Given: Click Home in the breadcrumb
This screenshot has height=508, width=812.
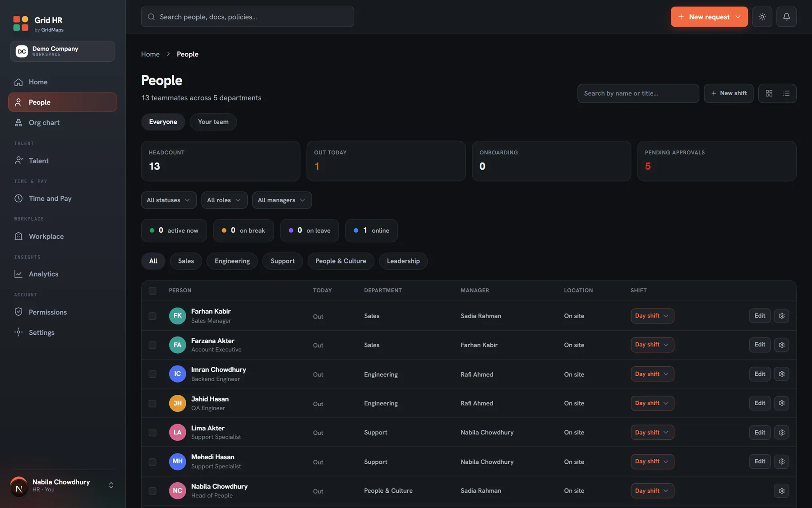Looking at the screenshot, I should point(150,54).
